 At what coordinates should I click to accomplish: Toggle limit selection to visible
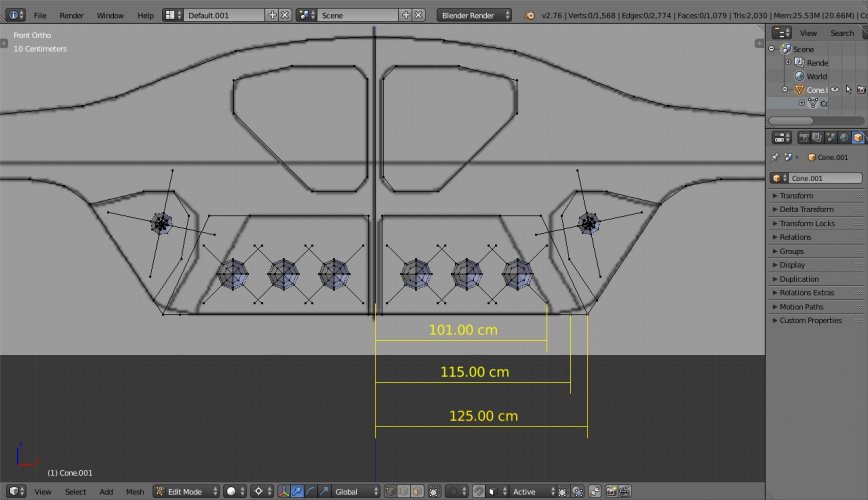click(434, 491)
